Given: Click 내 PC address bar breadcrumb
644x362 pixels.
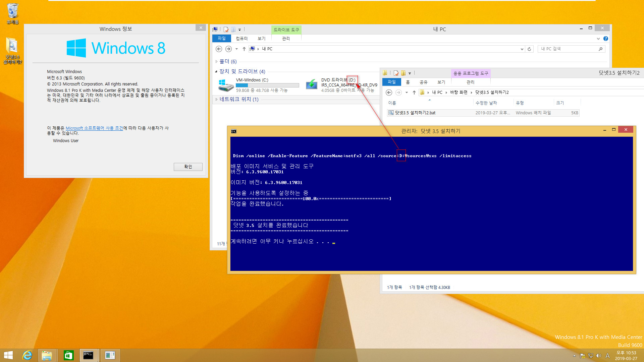Looking at the screenshot, I should (x=267, y=49).
